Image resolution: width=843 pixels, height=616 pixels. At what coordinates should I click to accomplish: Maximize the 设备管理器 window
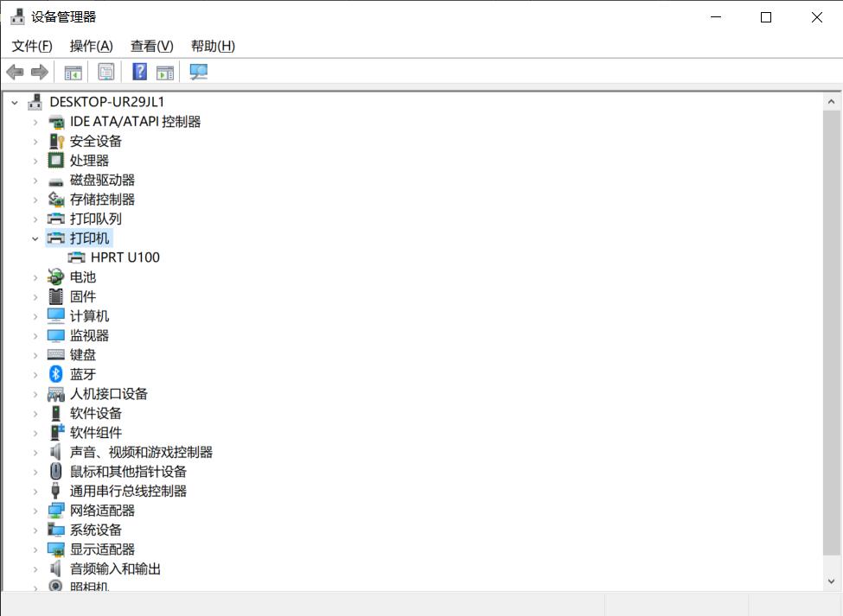click(x=766, y=17)
